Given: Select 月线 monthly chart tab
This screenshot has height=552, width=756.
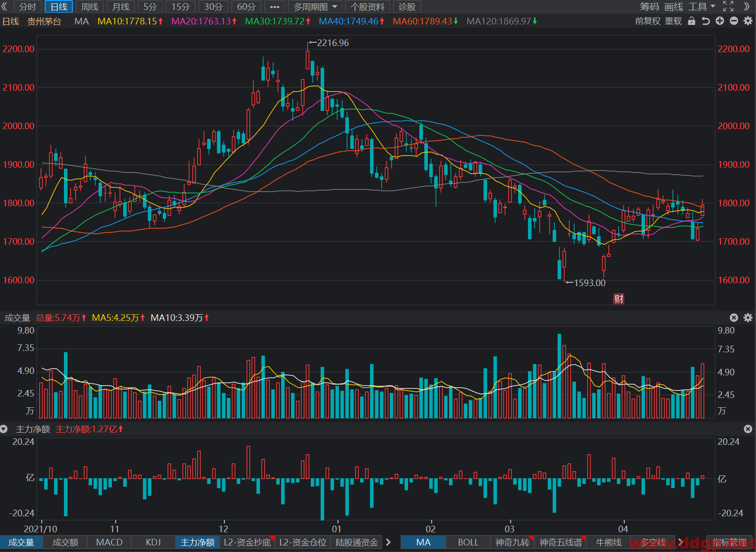Looking at the screenshot, I should click(x=121, y=7).
